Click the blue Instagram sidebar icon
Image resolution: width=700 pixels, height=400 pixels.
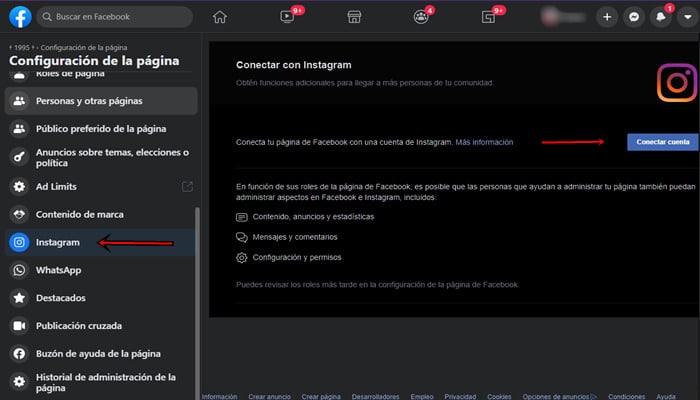tap(19, 242)
